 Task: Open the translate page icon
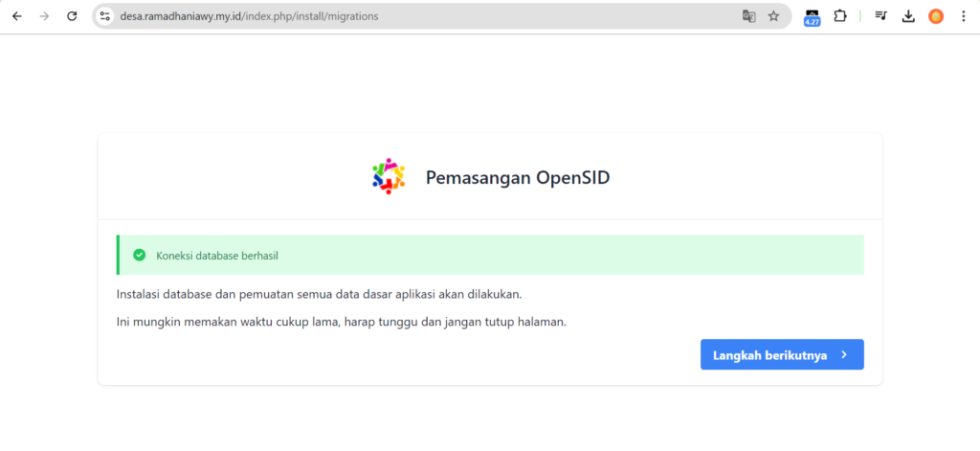[748, 16]
